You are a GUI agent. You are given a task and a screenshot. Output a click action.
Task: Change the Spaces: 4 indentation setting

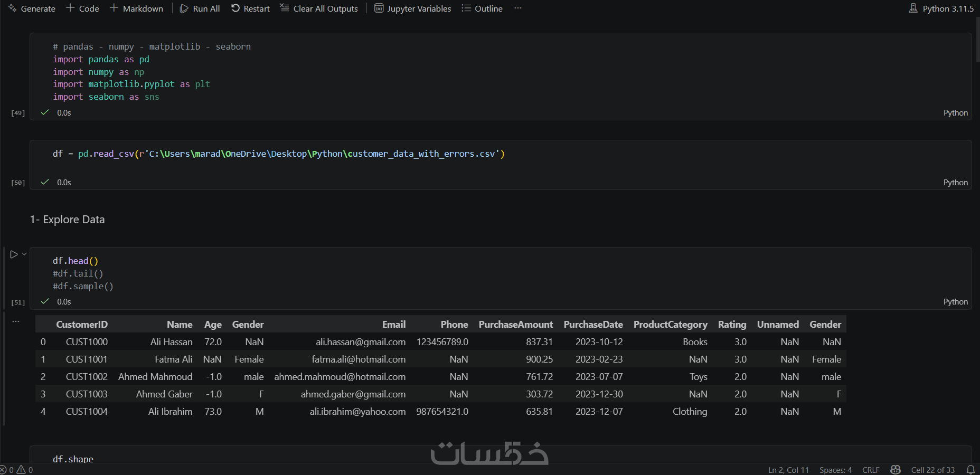(x=835, y=470)
